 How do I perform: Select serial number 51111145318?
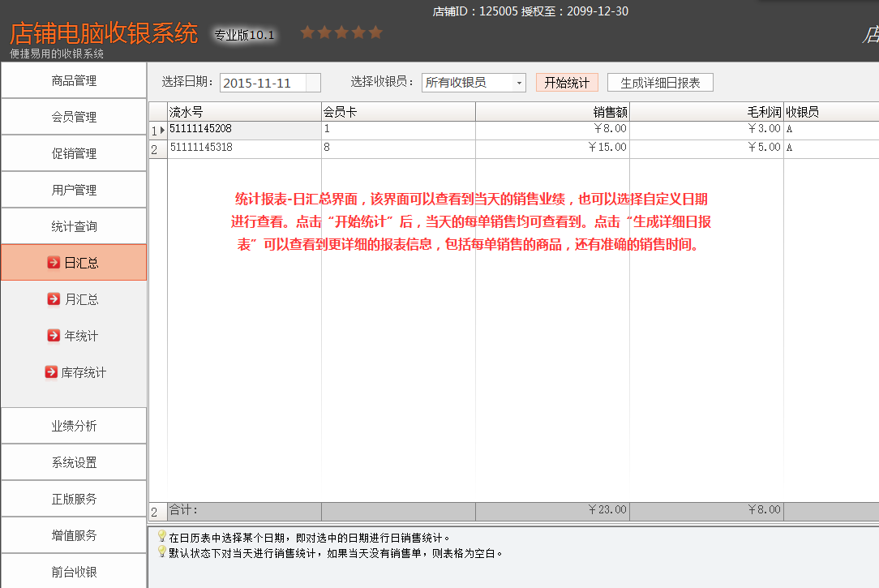[200, 148]
